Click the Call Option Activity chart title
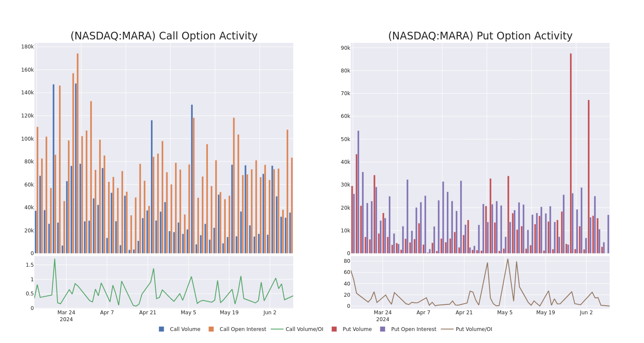644x343 pixels. 164,36
